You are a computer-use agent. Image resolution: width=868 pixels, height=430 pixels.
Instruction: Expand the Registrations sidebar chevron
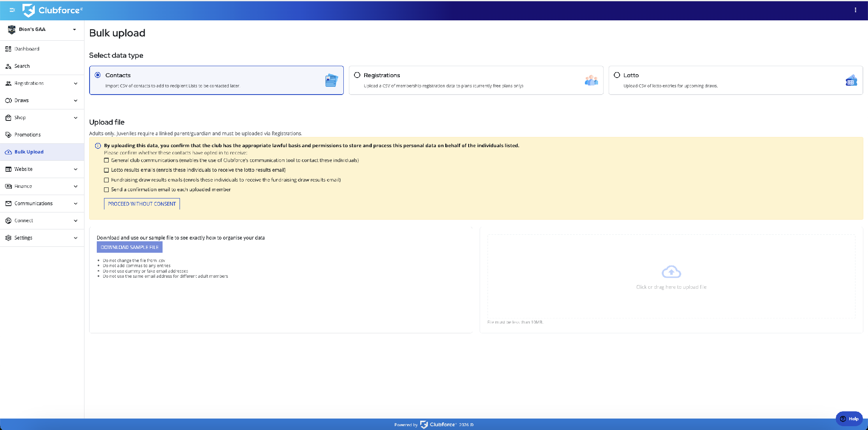point(76,84)
